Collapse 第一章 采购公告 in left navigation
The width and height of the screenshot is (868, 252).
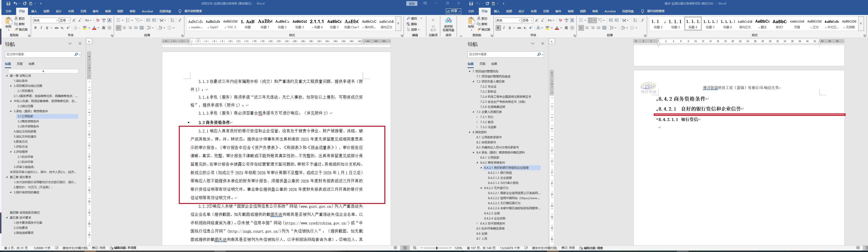[7, 76]
